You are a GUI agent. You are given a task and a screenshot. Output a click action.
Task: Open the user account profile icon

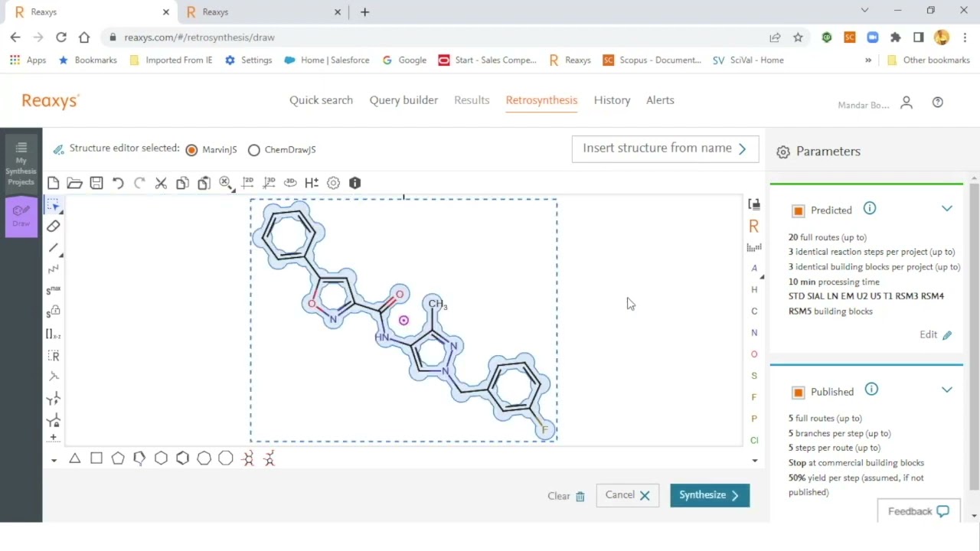[x=906, y=103]
